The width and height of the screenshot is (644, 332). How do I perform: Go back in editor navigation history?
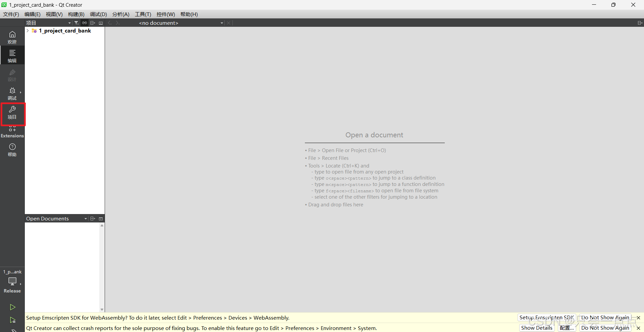tap(110, 23)
